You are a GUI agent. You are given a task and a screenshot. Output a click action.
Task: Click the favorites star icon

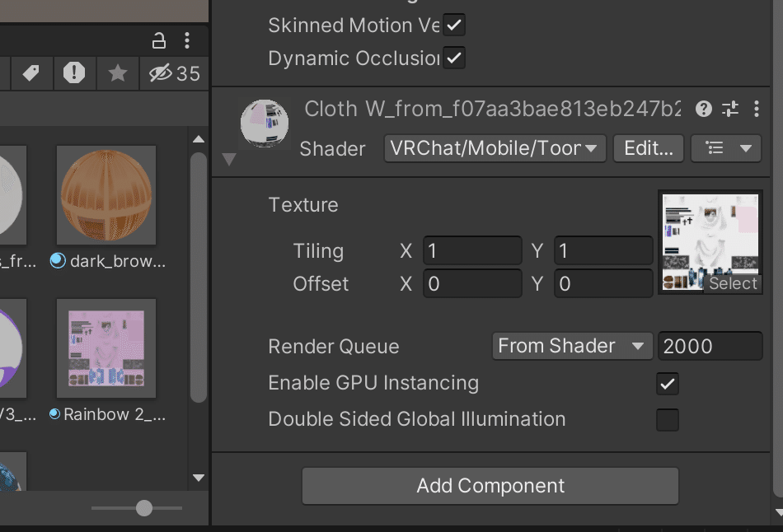click(118, 73)
